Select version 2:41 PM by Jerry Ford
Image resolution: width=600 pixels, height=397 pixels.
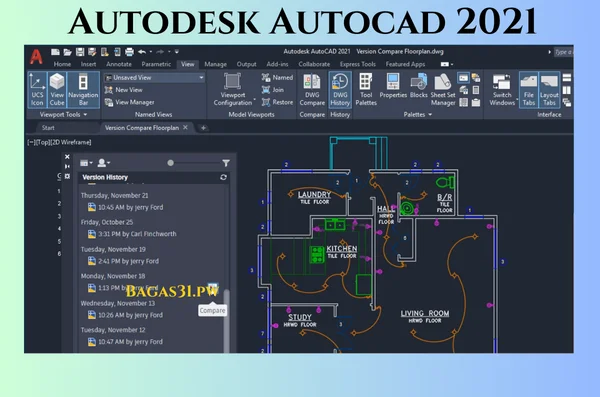point(123,261)
